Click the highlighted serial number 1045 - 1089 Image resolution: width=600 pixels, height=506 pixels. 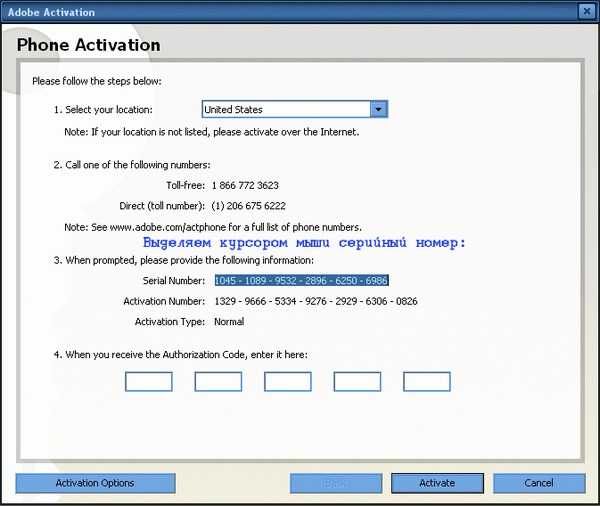(302, 281)
